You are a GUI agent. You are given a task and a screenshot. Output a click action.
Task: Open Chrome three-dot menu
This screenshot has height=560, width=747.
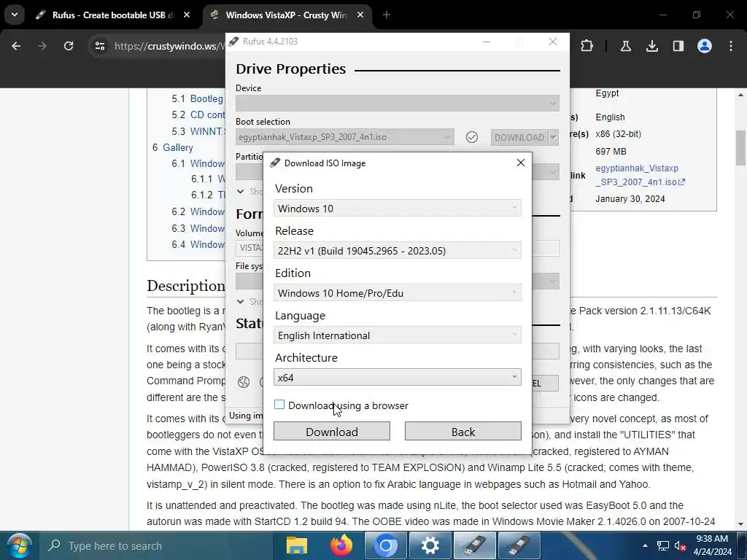[731, 46]
